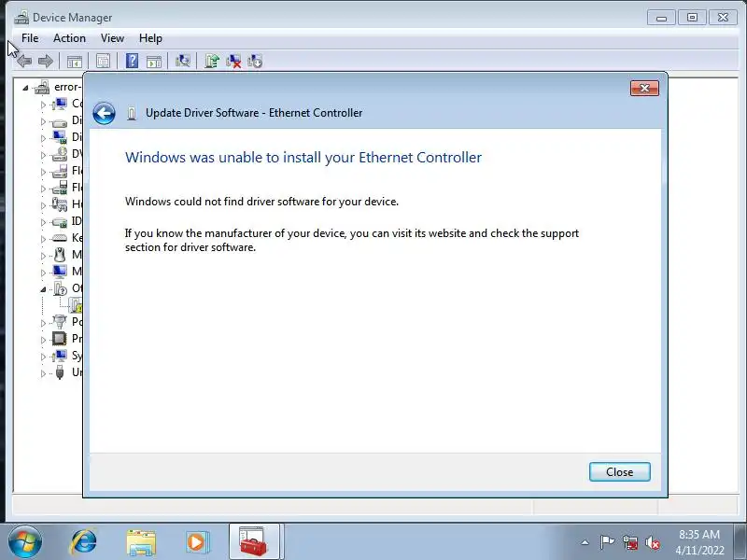Image resolution: width=747 pixels, height=560 pixels.
Task: Open the View menu
Action: point(112,38)
